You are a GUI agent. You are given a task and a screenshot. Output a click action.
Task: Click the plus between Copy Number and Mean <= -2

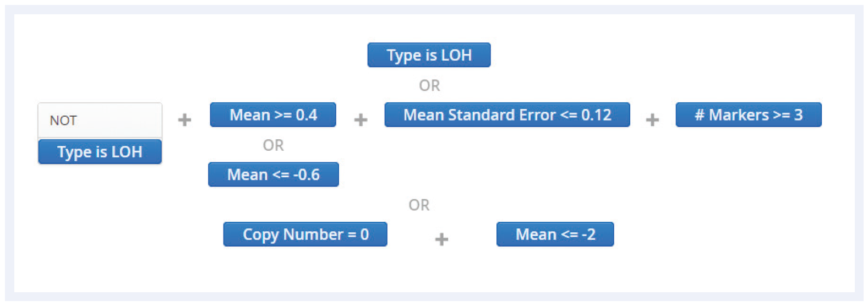pyautogui.click(x=441, y=239)
